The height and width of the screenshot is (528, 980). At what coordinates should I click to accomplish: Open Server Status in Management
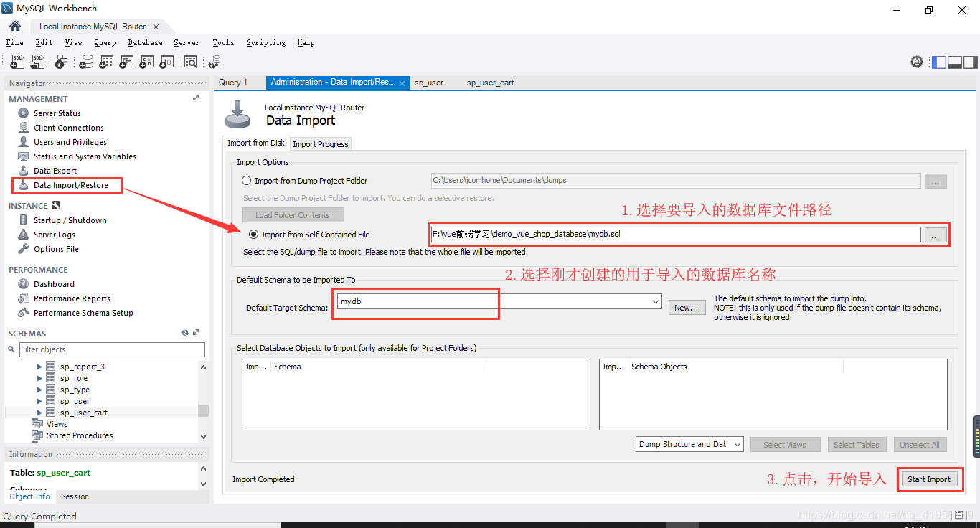tap(57, 113)
